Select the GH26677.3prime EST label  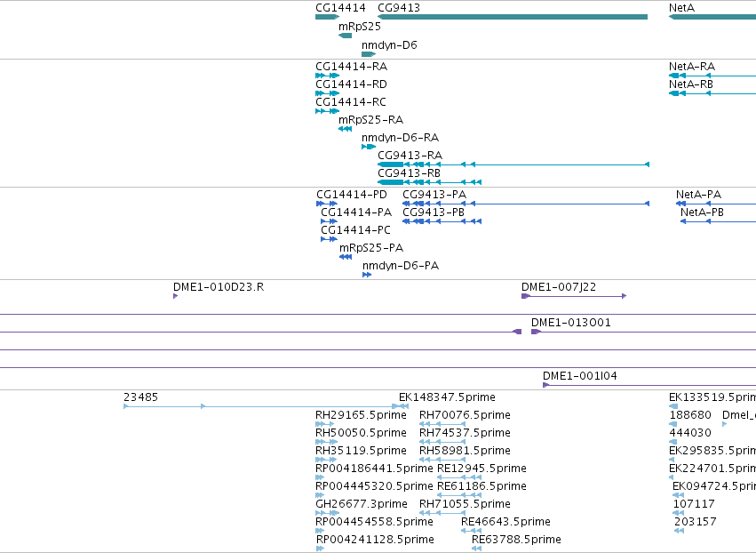coord(362,505)
